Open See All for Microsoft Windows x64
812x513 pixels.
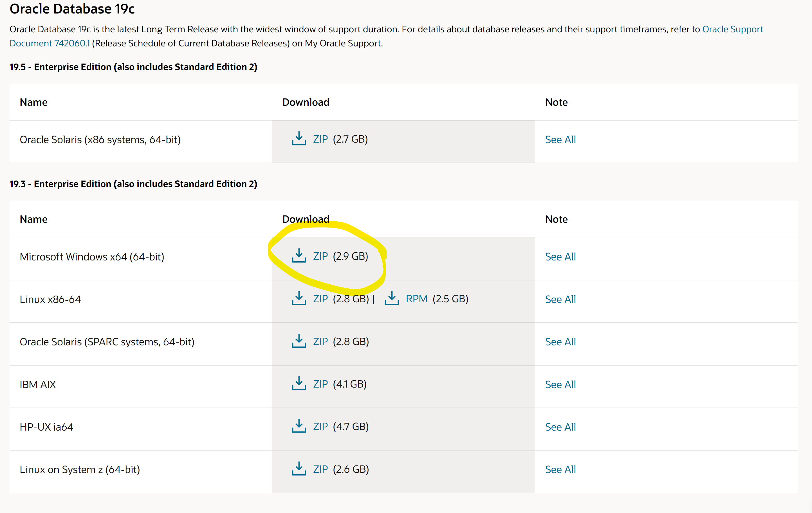[x=560, y=257]
